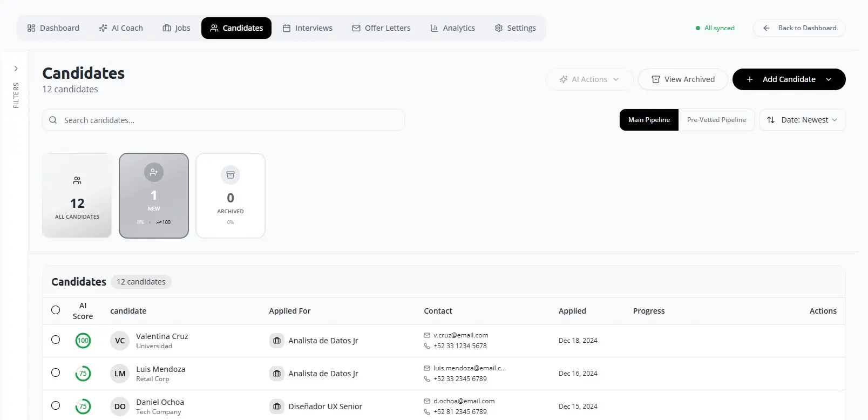868x420 pixels.
Task: Click the sparkle icon in AI Actions
Action: [x=564, y=79]
